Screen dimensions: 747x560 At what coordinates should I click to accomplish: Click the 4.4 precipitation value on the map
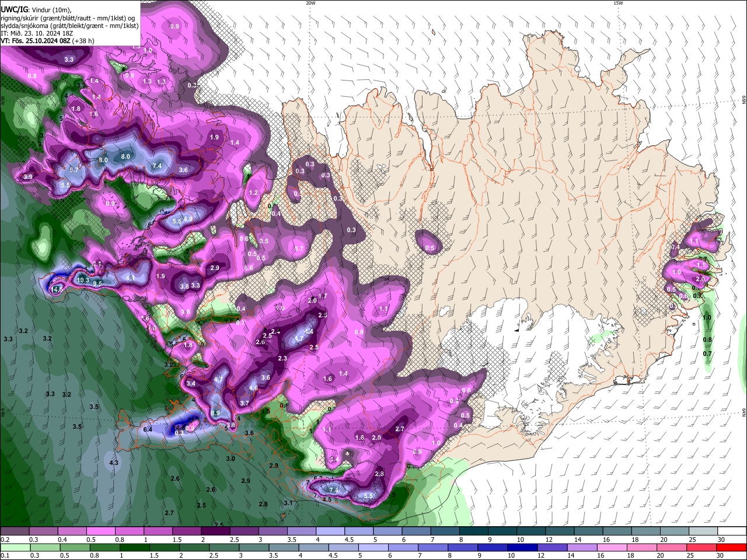[x=309, y=332]
